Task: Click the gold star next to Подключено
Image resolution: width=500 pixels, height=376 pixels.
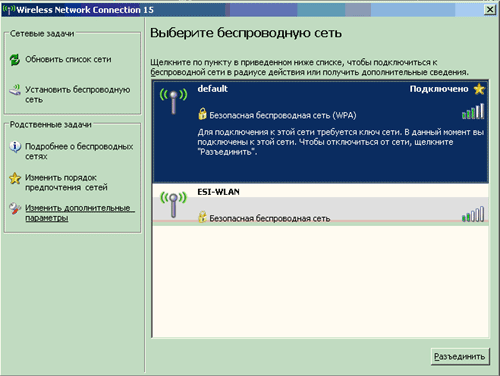Action: tap(479, 89)
